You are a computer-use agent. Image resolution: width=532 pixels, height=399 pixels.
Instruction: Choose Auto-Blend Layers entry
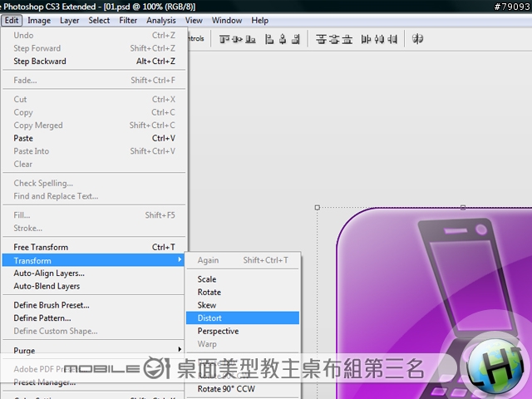(x=93, y=286)
